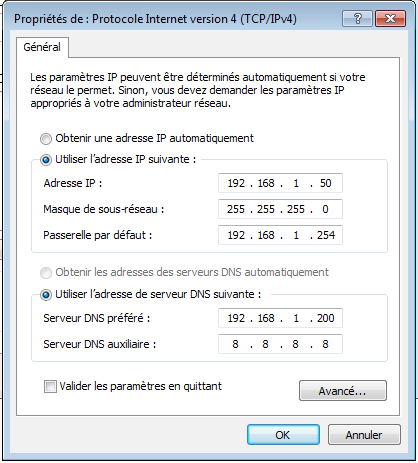Click the 254 octet of the gateway
The width and height of the screenshot is (418, 463).
point(326,235)
